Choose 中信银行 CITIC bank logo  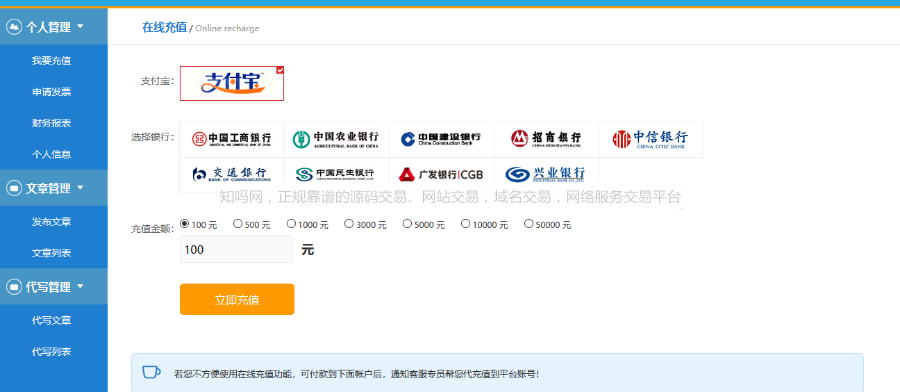[651, 139]
